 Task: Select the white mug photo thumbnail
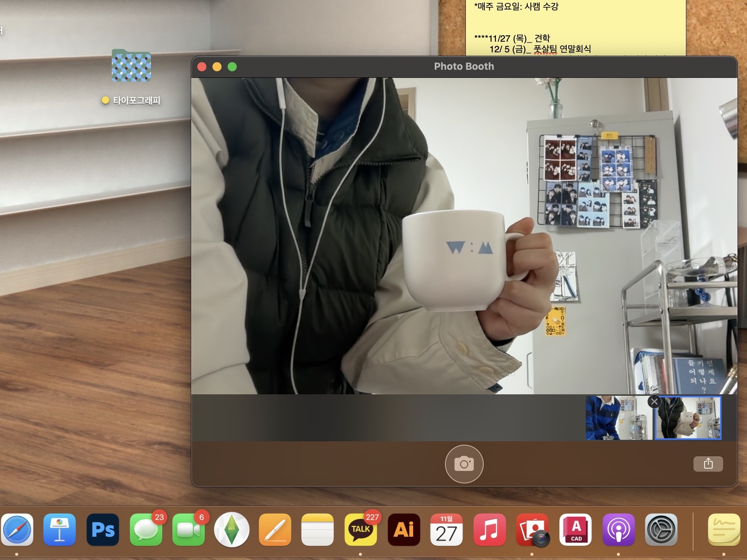688,418
